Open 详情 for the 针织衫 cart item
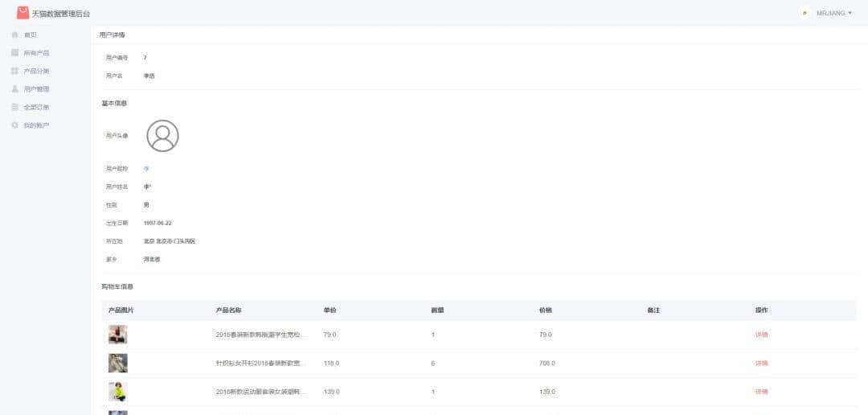 761,364
